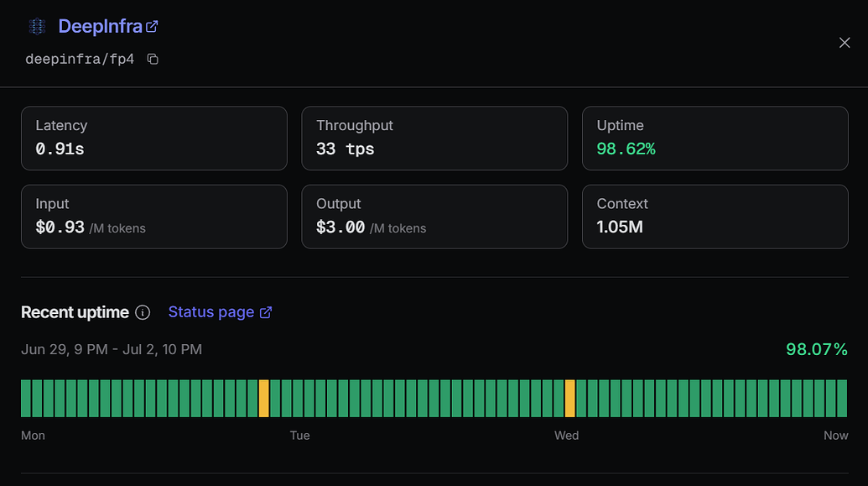This screenshot has height=486, width=868.
Task: Open the DeepInfra external provider link
Action: pyautogui.click(x=108, y=26)
